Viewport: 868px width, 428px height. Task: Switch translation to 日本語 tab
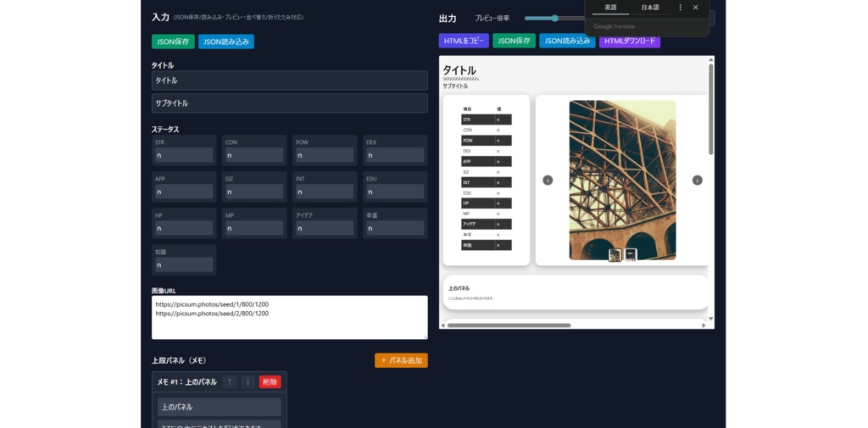[x=650, y=8]
